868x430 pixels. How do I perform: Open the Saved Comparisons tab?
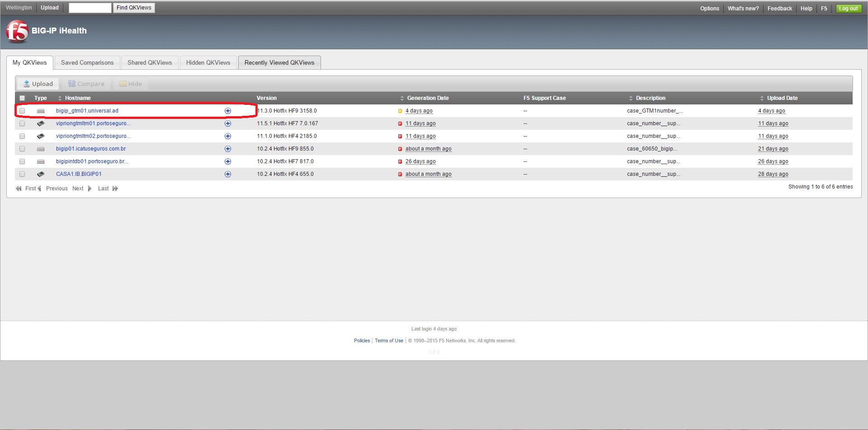(87, 63)
